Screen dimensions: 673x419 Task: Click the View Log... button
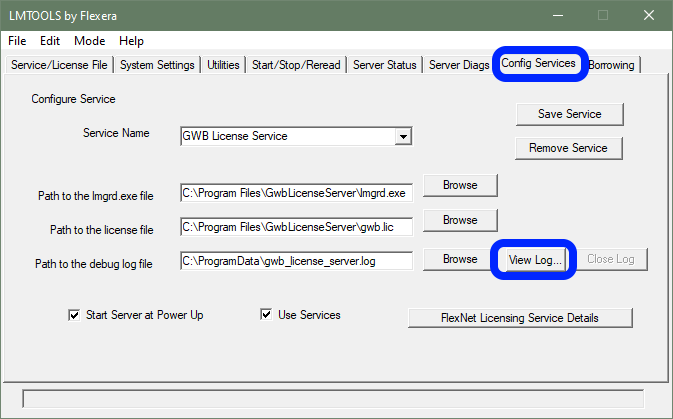535,260
